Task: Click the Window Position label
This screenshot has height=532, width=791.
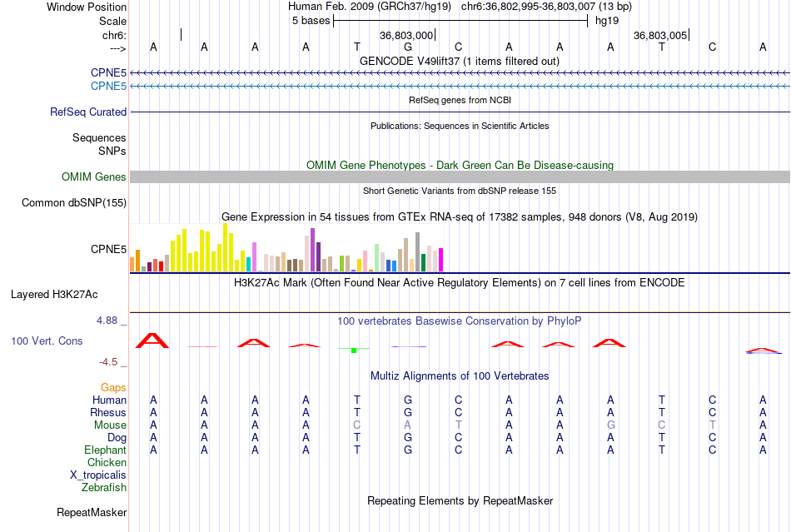Action: 87,7
